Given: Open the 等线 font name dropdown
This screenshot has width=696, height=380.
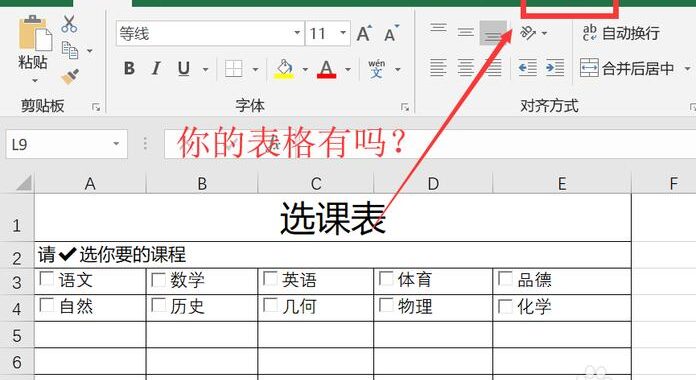Looking at the screenshot, I should [297, 33].
